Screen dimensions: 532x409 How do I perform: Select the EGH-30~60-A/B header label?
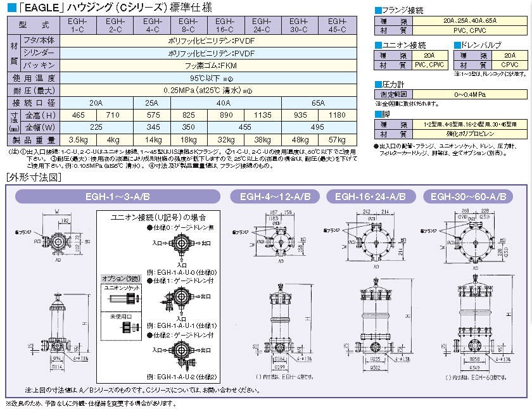467,196
